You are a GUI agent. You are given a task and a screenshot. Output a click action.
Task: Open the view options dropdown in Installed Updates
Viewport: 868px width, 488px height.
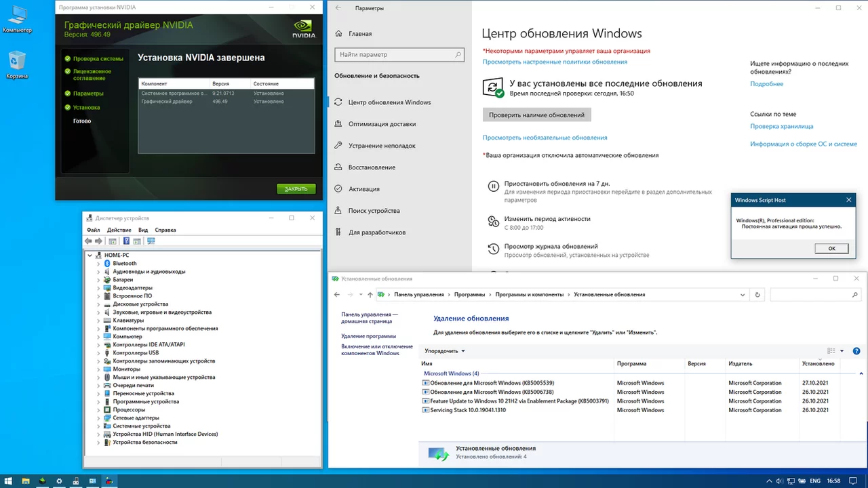coord(842,351)
